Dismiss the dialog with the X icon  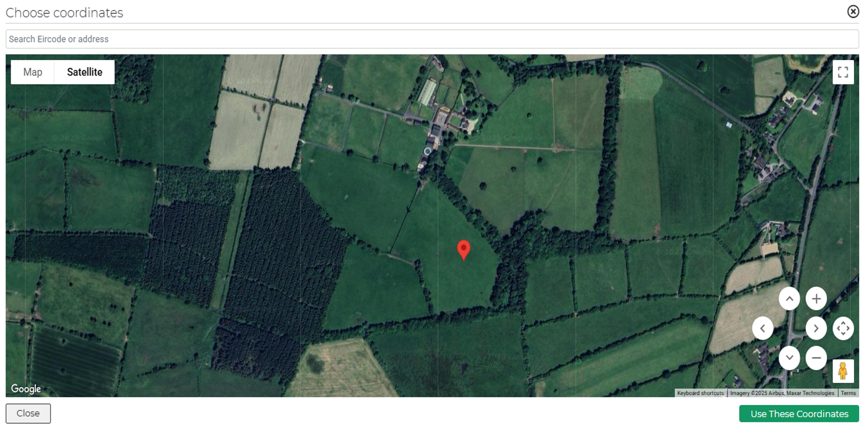(852, 12)
